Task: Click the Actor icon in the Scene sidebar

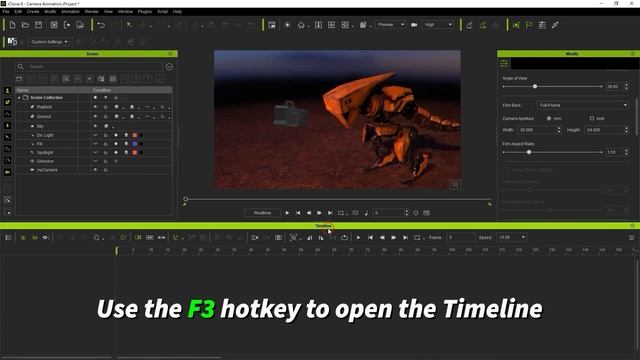Action: 7,90
